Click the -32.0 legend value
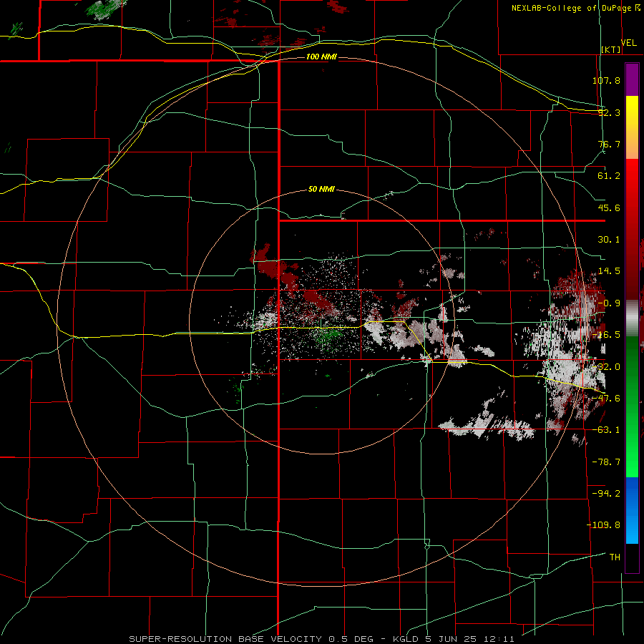The width and height of the screenshot is (644, 644). click(x=606, y=367)
